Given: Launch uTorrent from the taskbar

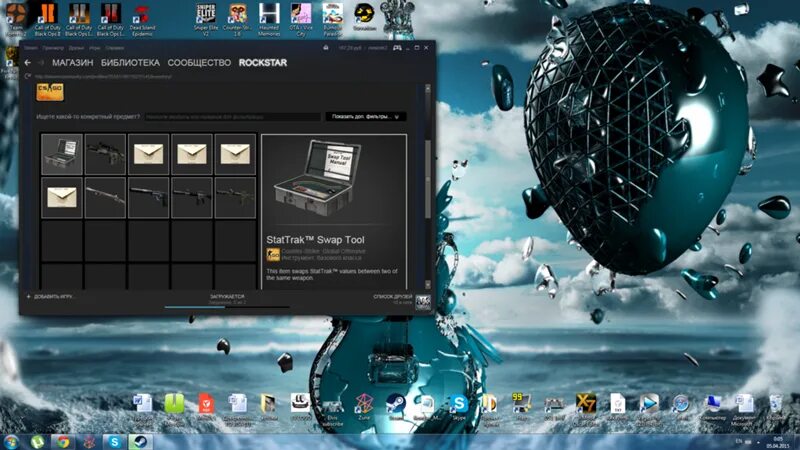Looking at the screenshot, I should [37, 442].
